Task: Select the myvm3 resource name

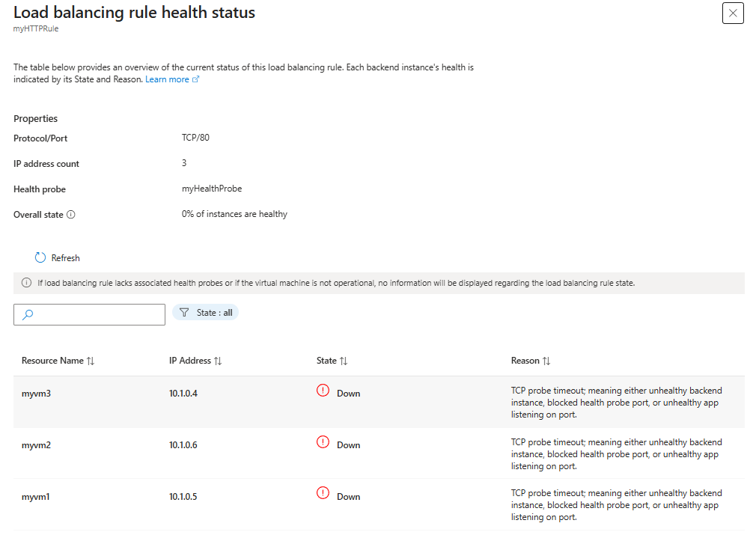Action: tap(36, 394)
